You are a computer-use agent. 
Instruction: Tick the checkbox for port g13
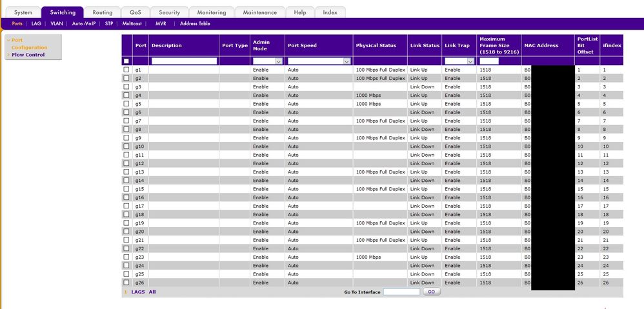[126, 172]
